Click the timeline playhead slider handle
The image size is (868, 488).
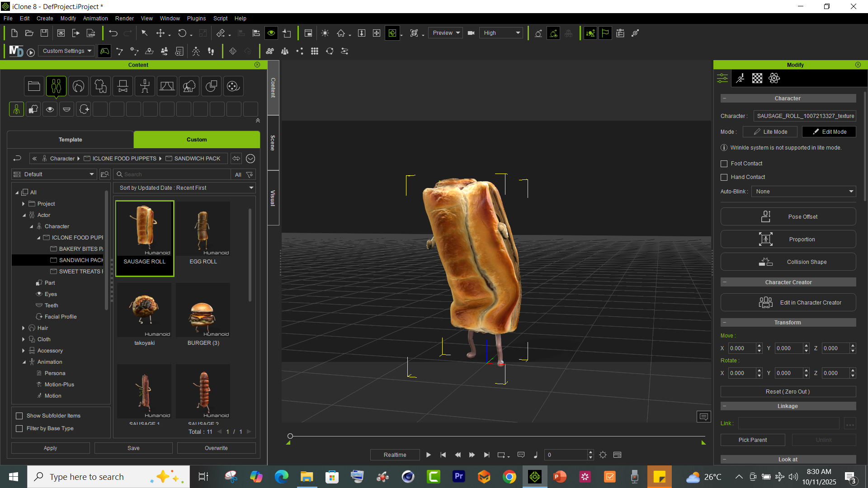coord(290,436)
